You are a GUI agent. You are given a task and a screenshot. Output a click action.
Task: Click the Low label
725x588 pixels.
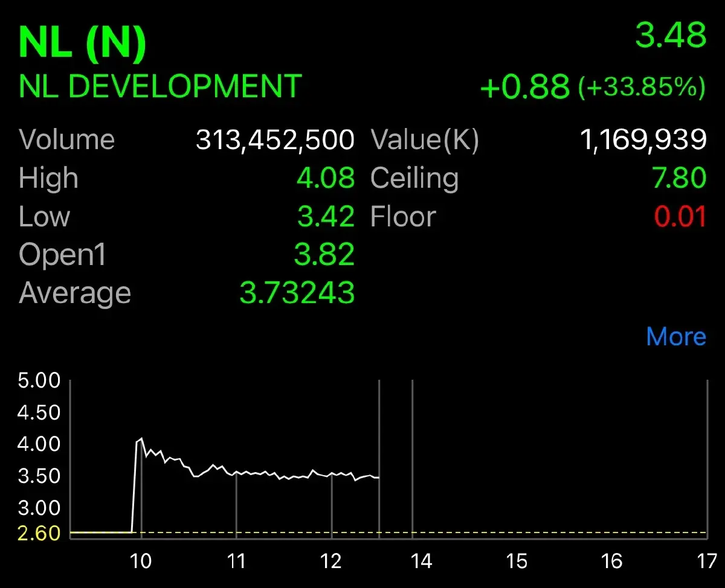44,217
